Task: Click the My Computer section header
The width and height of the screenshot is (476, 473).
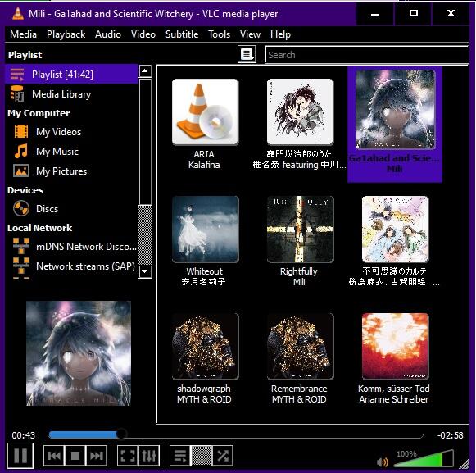Action: pyautogui.click(x=39, y=113)
